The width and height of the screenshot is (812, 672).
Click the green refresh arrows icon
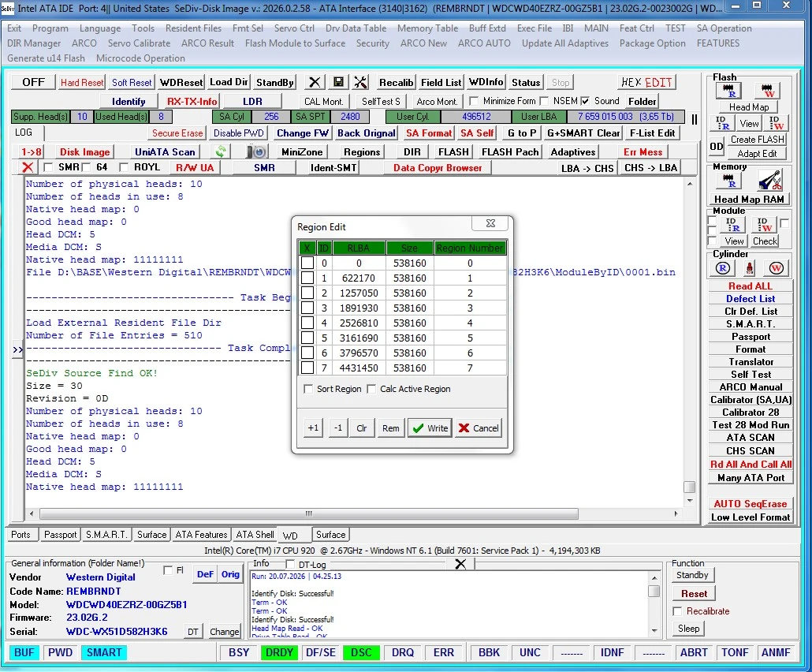[x=221, y=151]
